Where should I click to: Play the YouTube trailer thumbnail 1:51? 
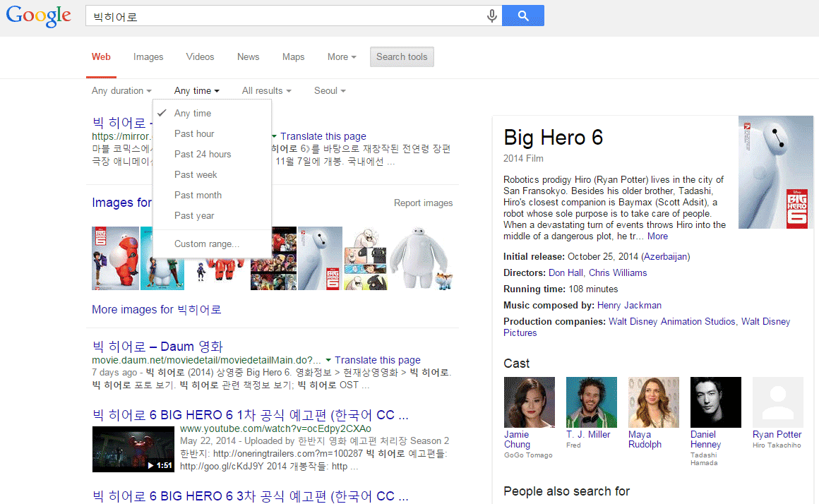133,449
